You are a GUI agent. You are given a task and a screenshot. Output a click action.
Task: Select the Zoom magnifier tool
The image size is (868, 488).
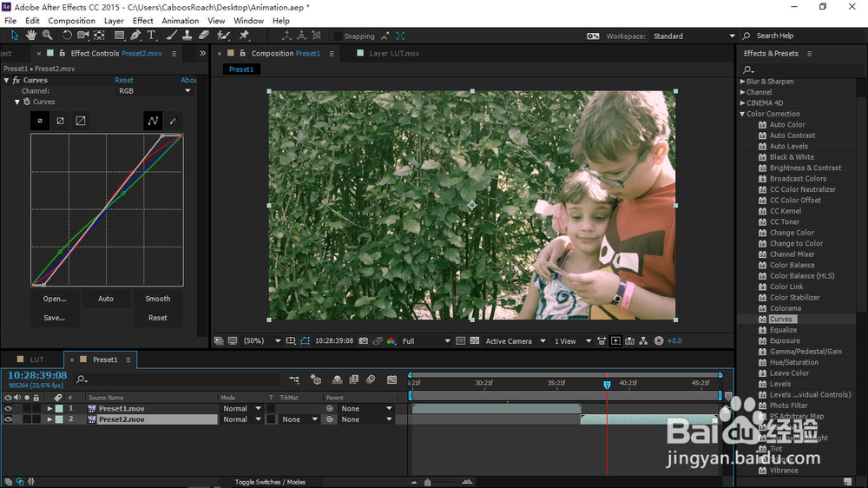(48, 36)
